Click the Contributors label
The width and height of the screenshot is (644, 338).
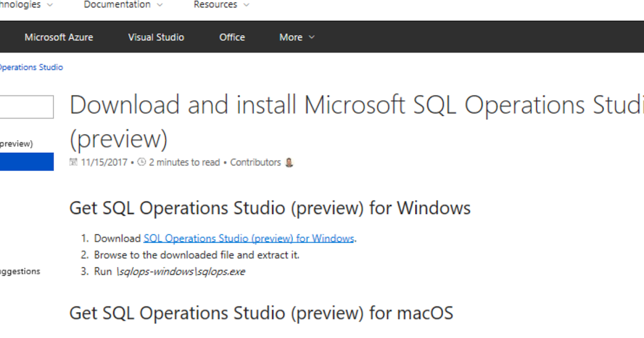click(255, 162)
